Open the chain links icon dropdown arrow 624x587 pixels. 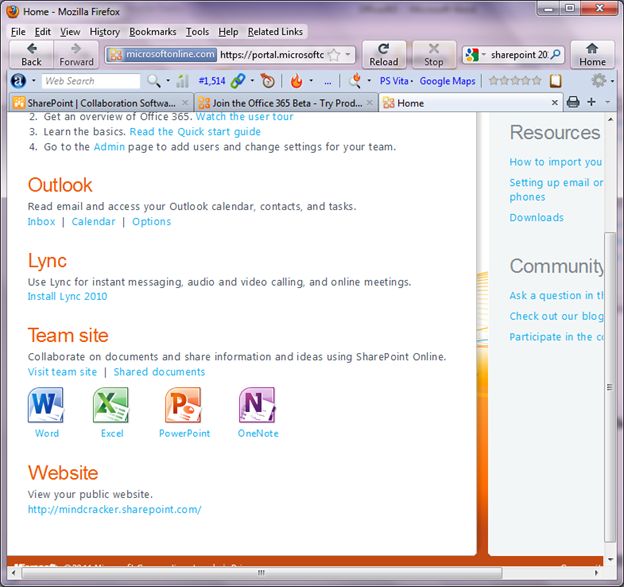click(252, 81)
